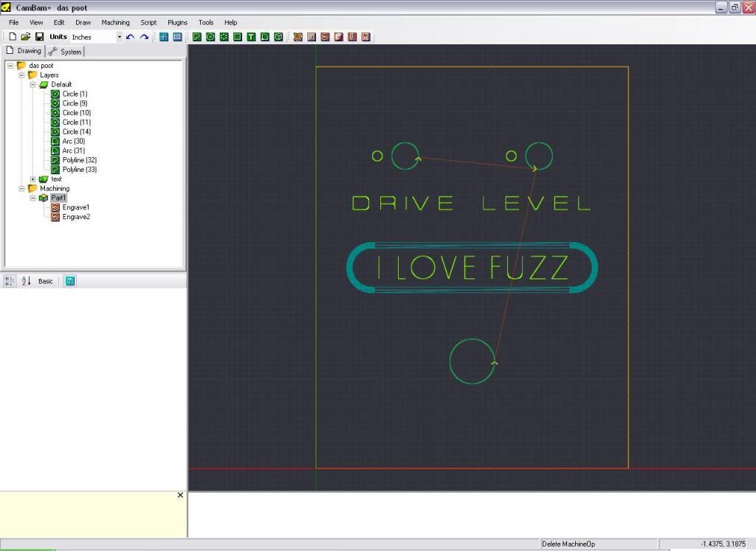This screenshot has width=756, height=551.
Task: Open the Machining menu
Action: 115,23
